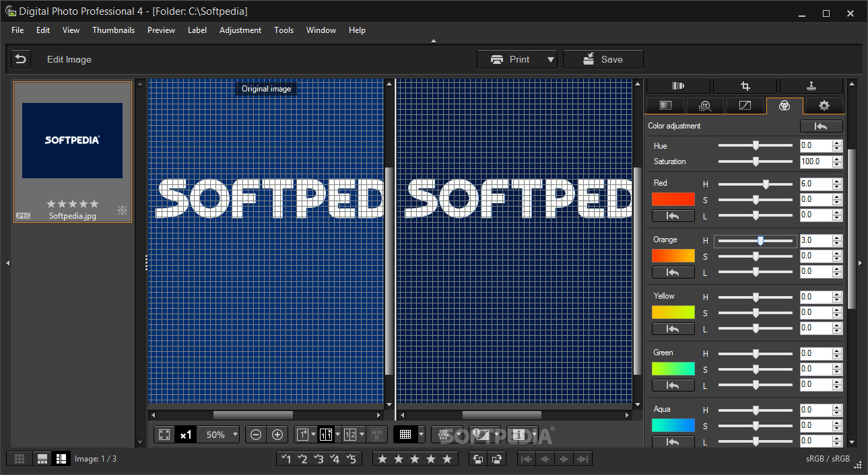This screenshot has height=475, width=868.
Task: Toggle grid display icon below preview
Action: click(x=405, y=435)
